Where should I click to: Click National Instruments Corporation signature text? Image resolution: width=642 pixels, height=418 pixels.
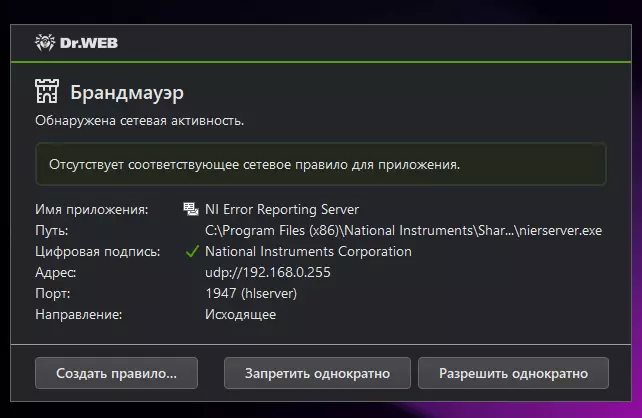(308, 251)
